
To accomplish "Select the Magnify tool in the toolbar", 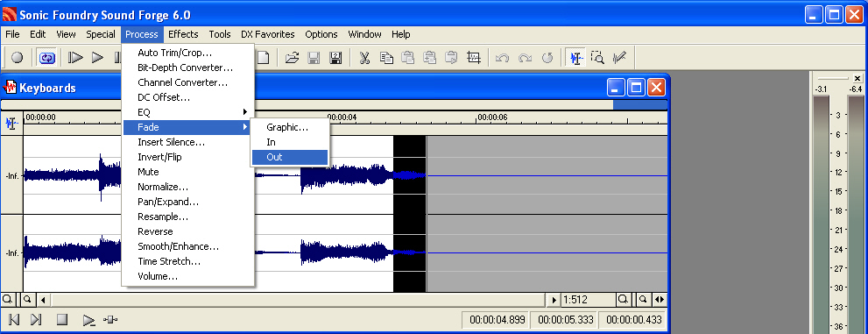I will tap(597, 58).
